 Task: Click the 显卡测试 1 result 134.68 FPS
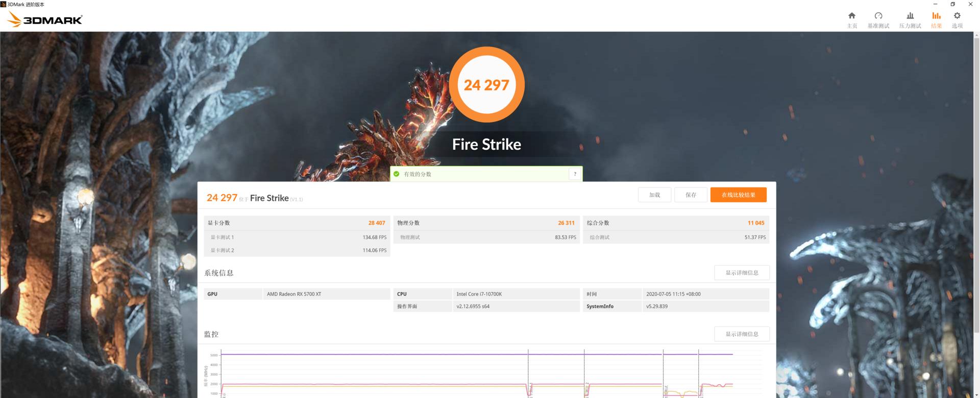point(375,238)
